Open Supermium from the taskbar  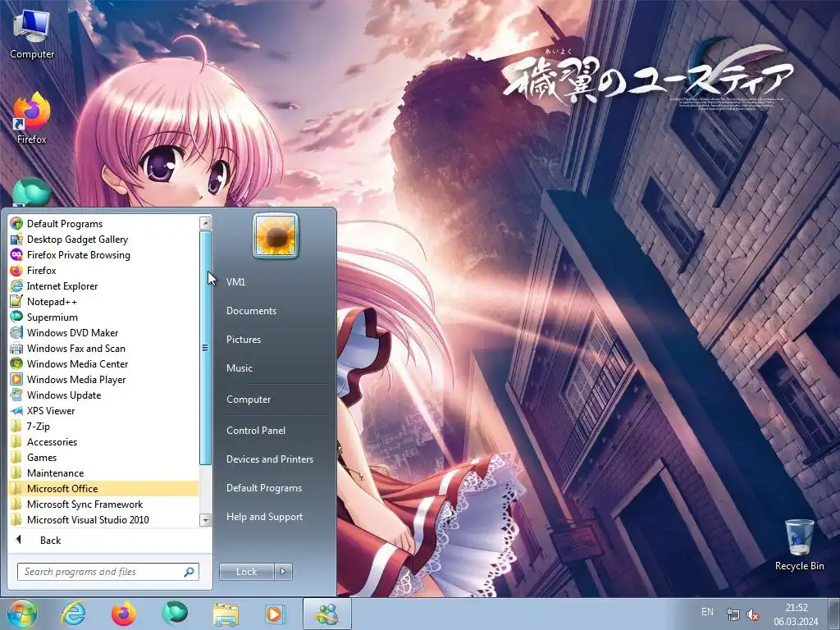(x=175, y=614)
